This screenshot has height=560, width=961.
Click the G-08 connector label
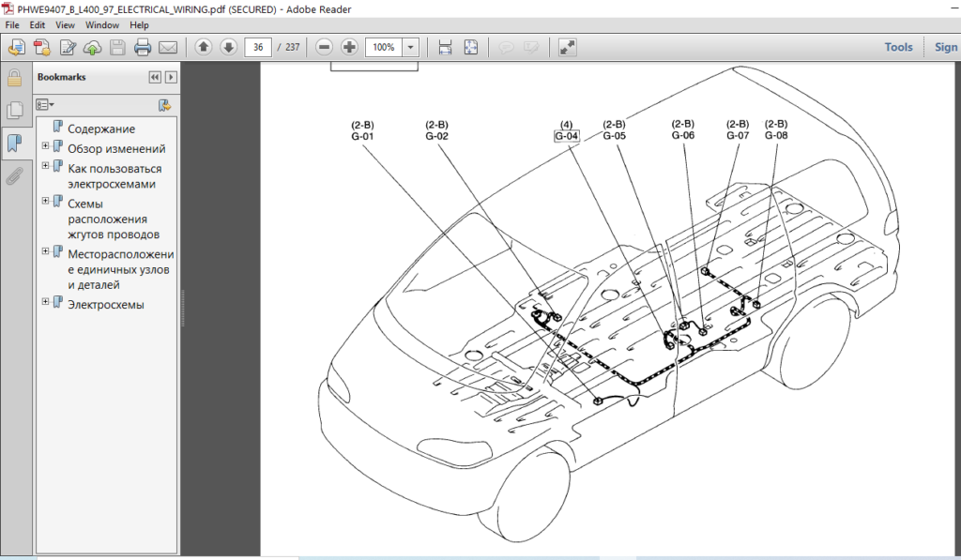pyautogui.click(x=776, y=135)
